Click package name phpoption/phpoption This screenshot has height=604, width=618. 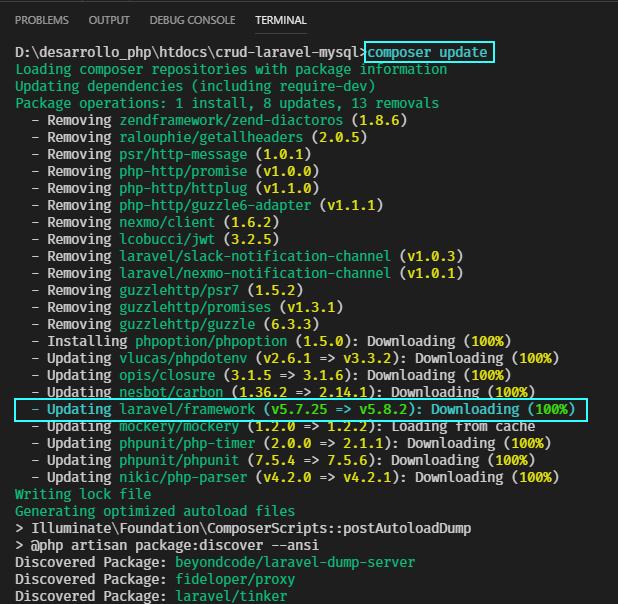[x=211, y=341]
